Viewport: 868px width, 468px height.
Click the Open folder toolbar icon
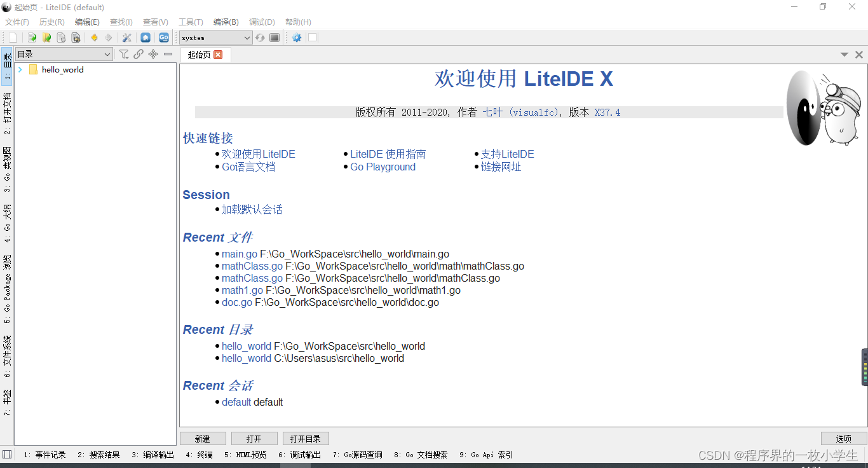pyautogui.click(x=46, y=38)
